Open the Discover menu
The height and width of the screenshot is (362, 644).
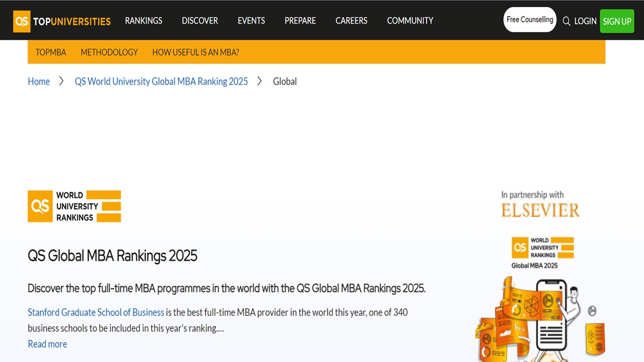(200, 21)
